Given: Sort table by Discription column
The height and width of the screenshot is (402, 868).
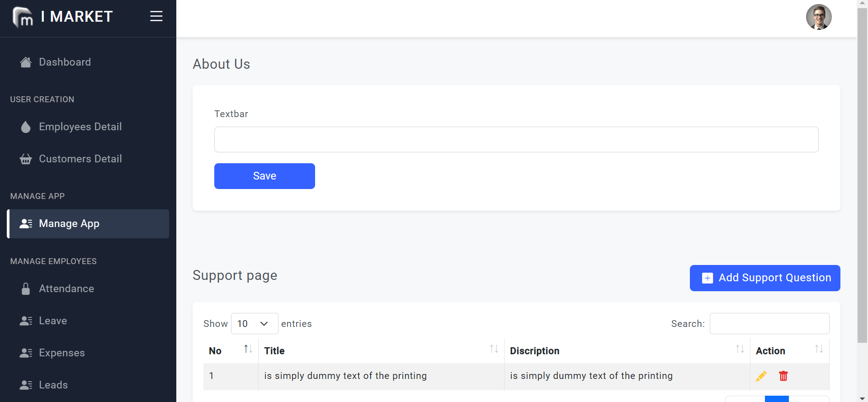Looking at the screenshot, I should 740,349.
